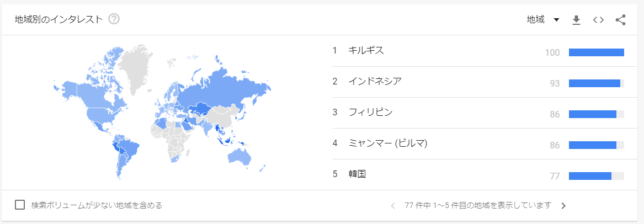Click the help question mark icon
This screenshot has height=224, width=644.
tap(114, 19)
